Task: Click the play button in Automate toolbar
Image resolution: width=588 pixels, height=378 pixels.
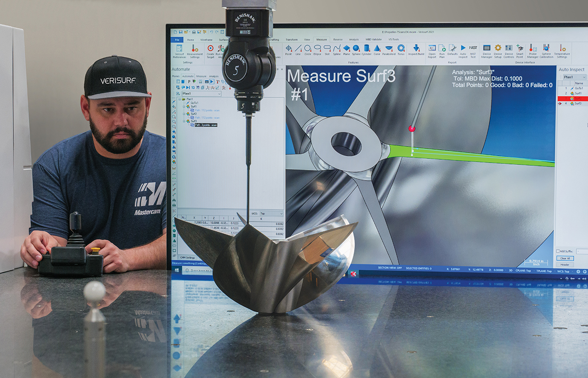Action: coord(211,81)
